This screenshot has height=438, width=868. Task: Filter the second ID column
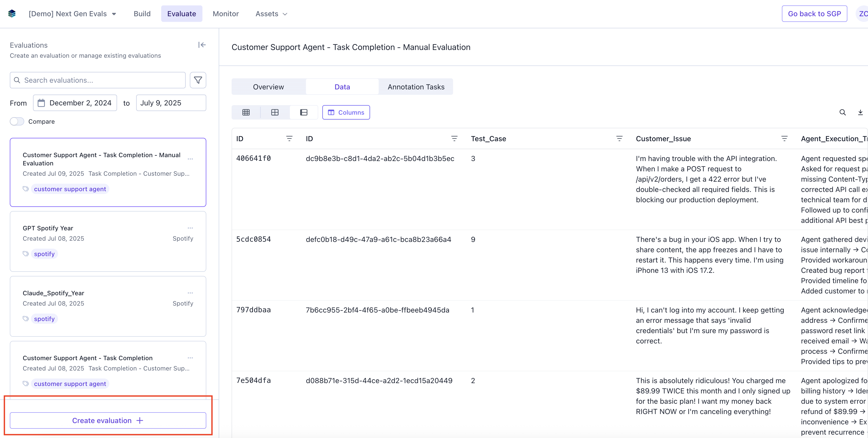pos(454,138)
